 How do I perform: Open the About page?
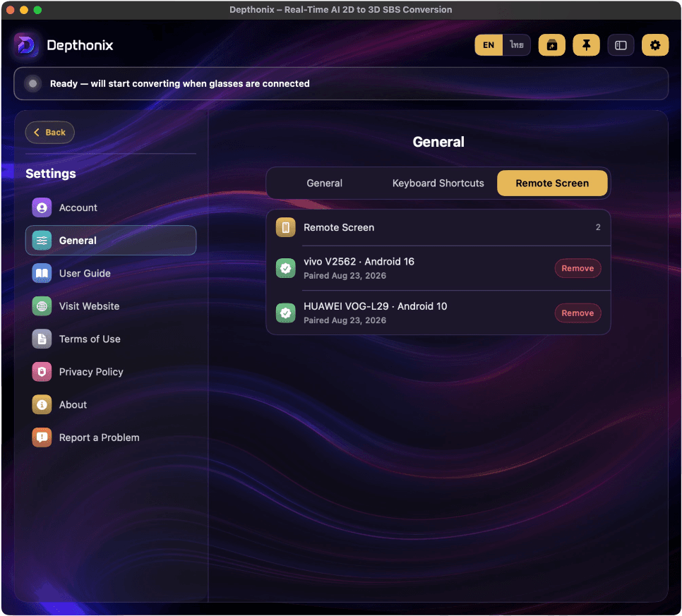111,405
